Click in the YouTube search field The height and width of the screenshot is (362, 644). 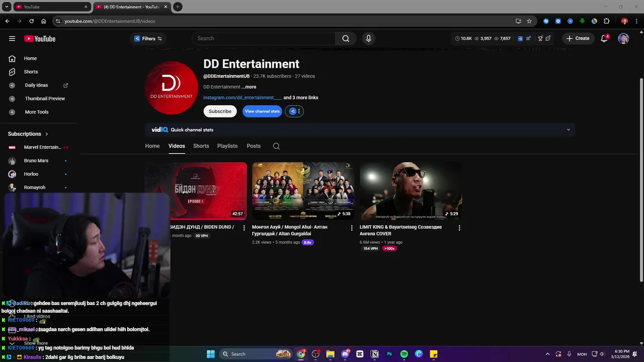click(x=264, y=39)
